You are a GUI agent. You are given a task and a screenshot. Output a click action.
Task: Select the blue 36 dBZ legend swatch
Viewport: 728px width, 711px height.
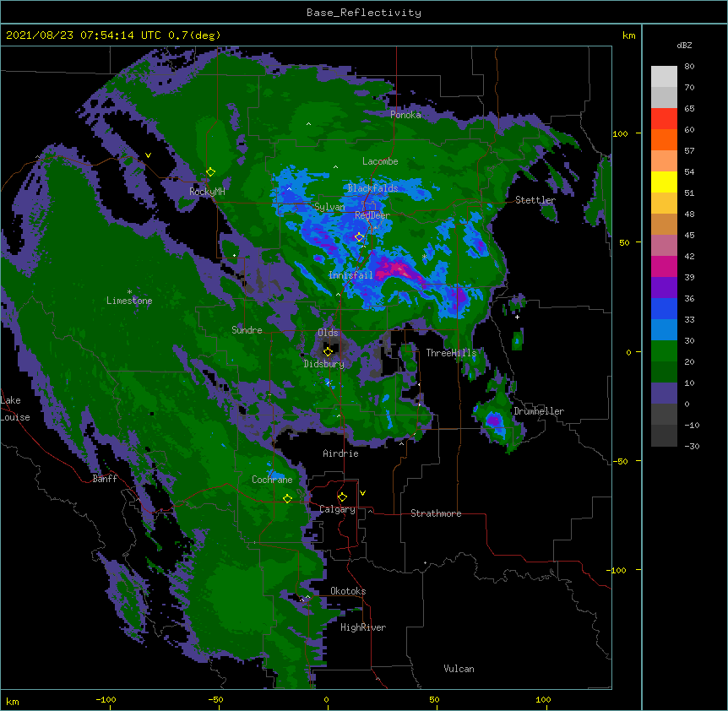[x=664, y=308]
